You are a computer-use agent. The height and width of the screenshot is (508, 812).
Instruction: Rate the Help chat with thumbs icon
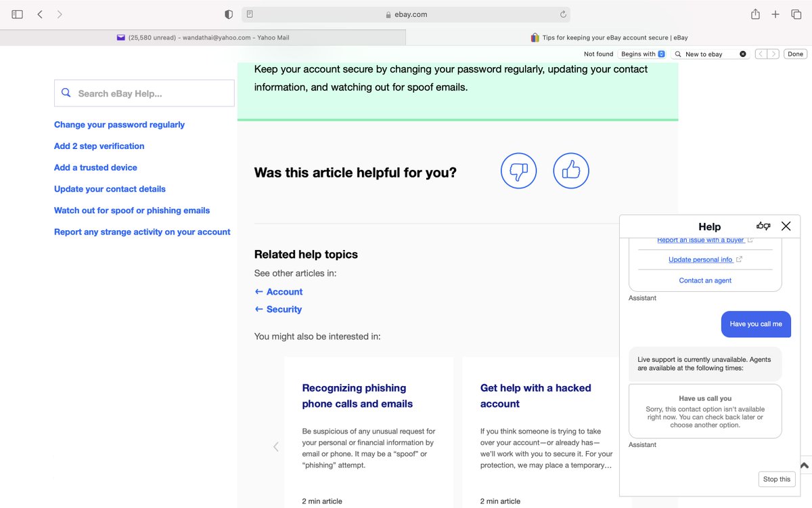pyautogui.click(x=763, y=226)
